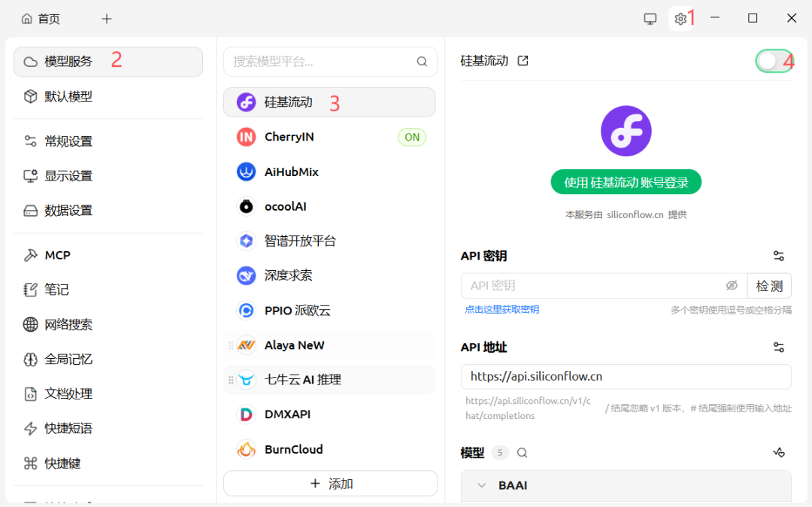Click the 检测 check button
The width and height of the screenshot is (812, 507).
click(769, 286)
